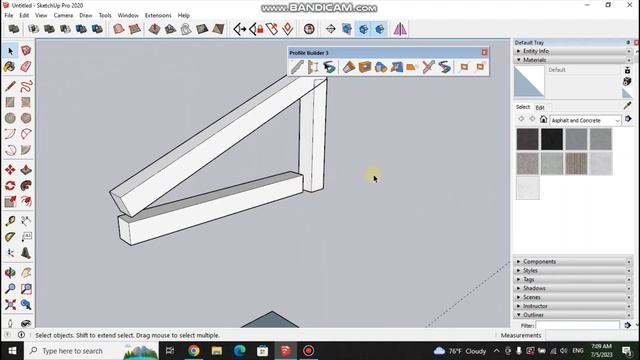
Task: Select the Freehand squiggle tool
Action: coord(26,86)
